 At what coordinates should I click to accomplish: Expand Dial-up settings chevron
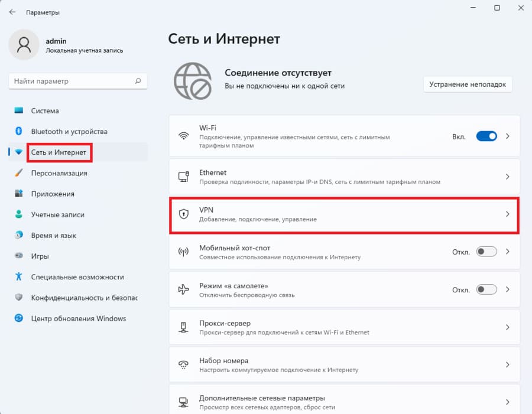coord(508,365)
